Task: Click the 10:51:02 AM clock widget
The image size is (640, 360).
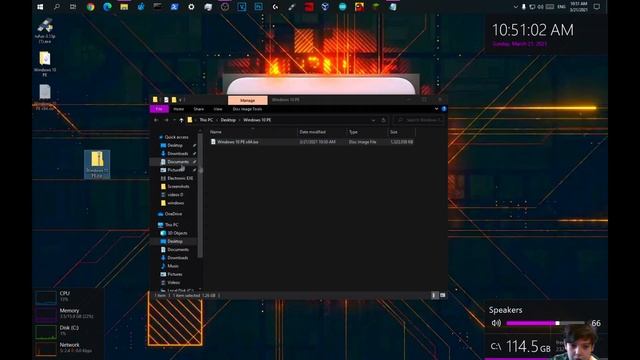Action: click(533, 30)
